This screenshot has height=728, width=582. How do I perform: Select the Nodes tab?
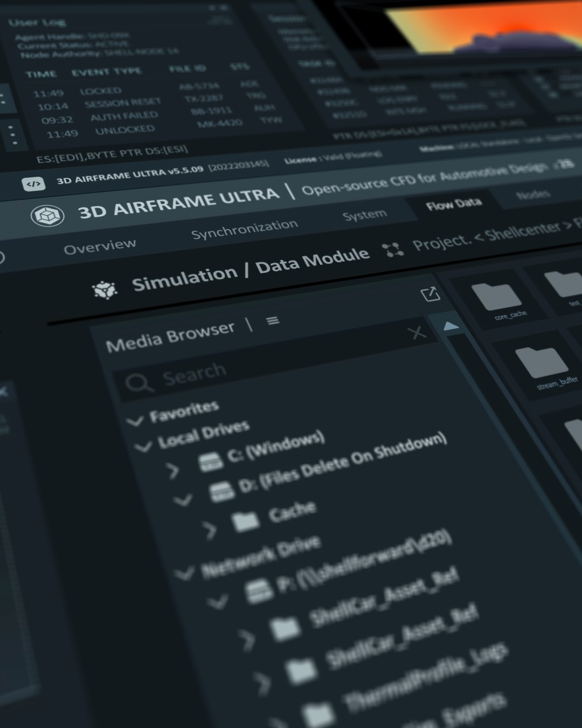pos(532,194)
